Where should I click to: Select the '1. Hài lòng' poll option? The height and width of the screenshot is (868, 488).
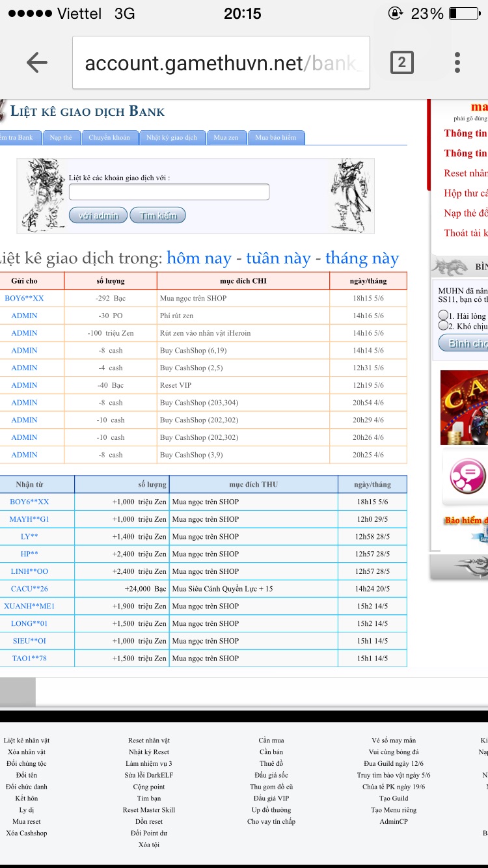[x=444, y=316]
